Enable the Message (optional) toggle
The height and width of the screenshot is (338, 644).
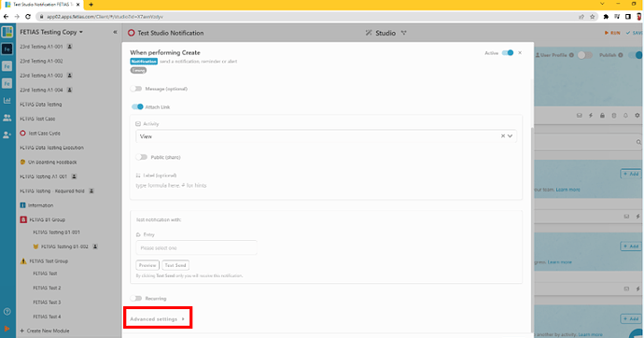(136, 89)
